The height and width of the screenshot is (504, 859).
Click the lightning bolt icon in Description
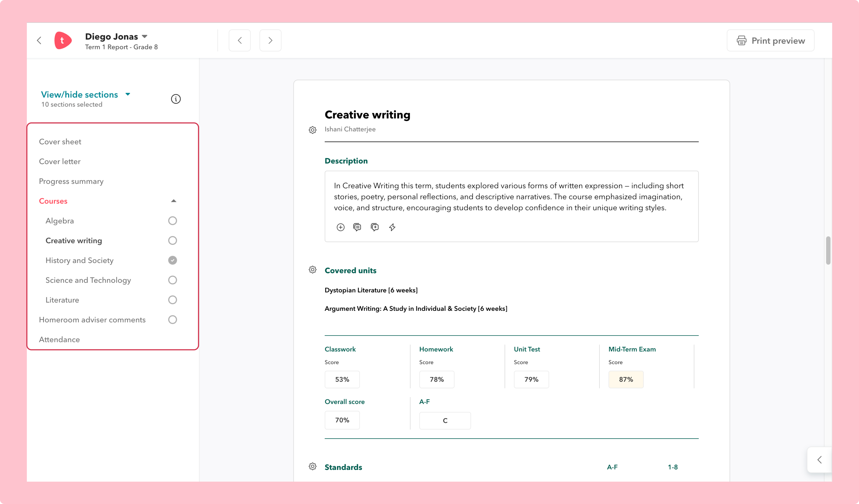pyautogui.click(x=392, y=227)
